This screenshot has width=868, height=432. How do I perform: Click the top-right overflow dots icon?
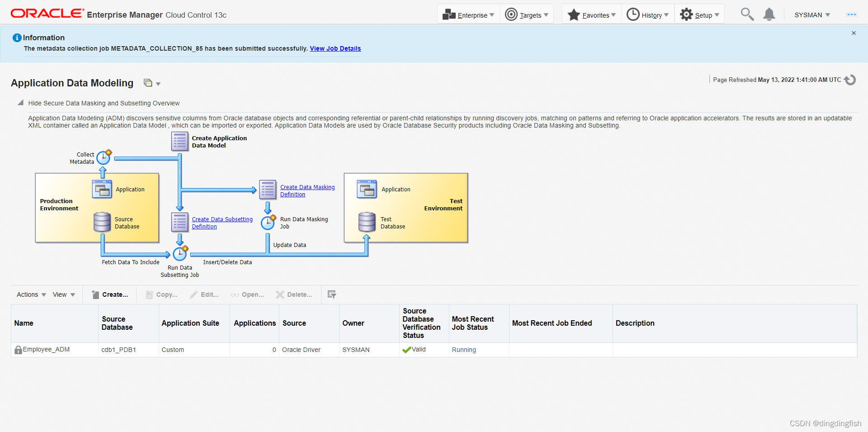point(851,14)
